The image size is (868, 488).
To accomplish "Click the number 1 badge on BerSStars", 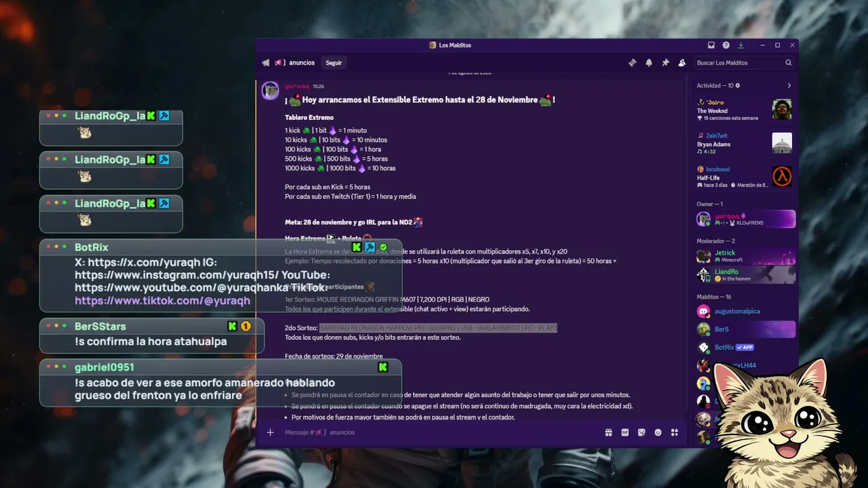I will click(x=245, y=327).
